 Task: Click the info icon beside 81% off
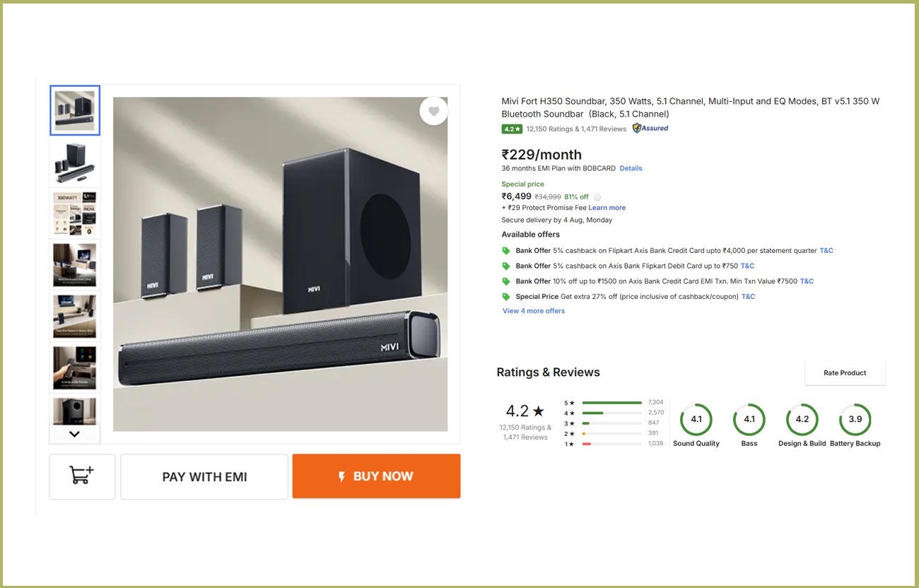pos(597,197)
